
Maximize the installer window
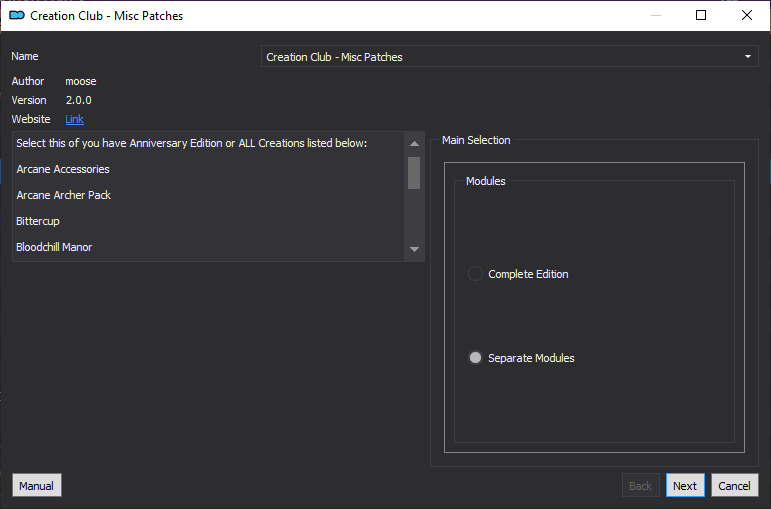[x=701, y=15]
